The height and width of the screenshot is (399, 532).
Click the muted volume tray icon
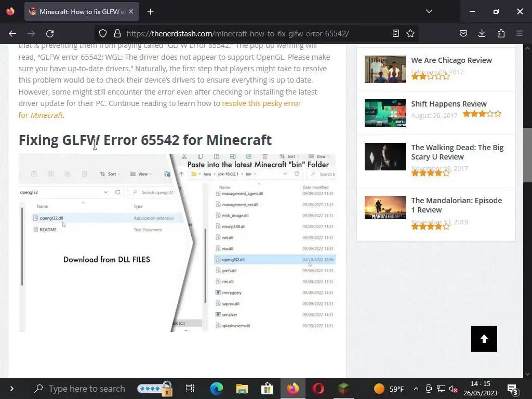pyautogui.click(x=453, y=389)
